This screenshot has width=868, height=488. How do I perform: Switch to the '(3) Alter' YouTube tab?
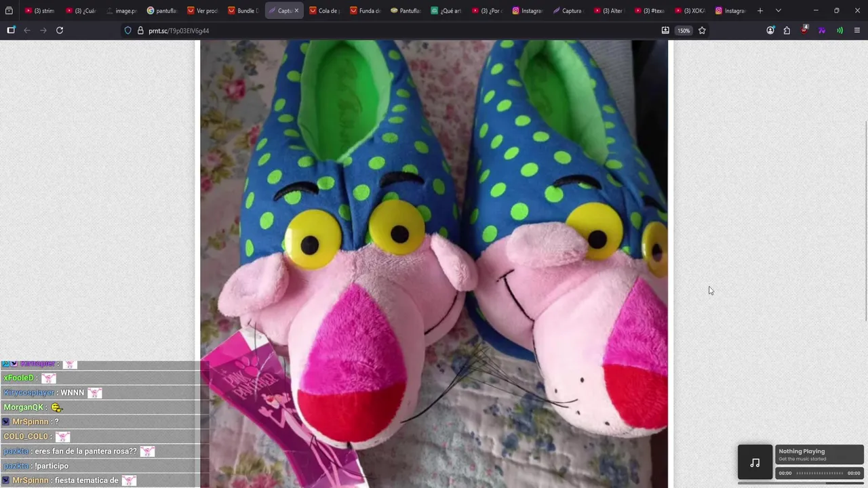[610, 11]
